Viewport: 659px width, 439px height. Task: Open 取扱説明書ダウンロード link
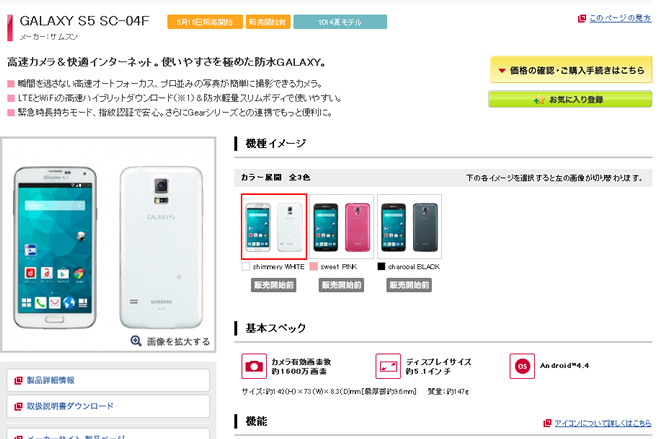tap(70, 406)
